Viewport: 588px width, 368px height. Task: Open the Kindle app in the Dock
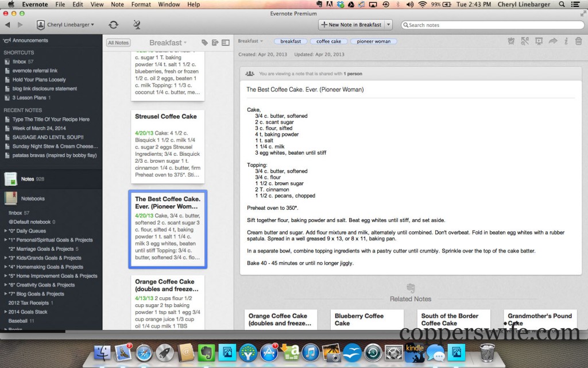click(415, 352)
